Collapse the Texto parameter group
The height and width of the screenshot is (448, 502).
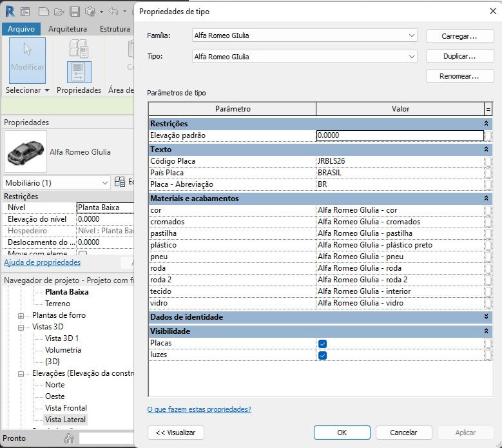(x=486, y=150)
